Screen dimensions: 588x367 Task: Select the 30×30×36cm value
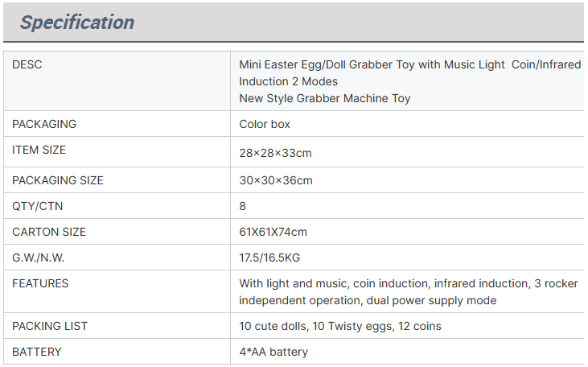276,180
